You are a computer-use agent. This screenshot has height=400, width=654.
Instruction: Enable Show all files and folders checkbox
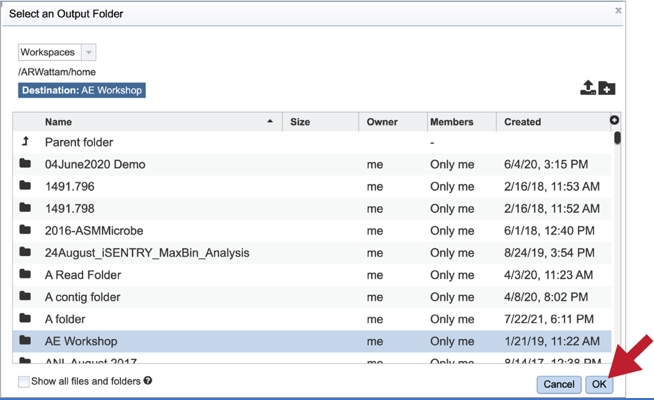[x=24, y=382]
